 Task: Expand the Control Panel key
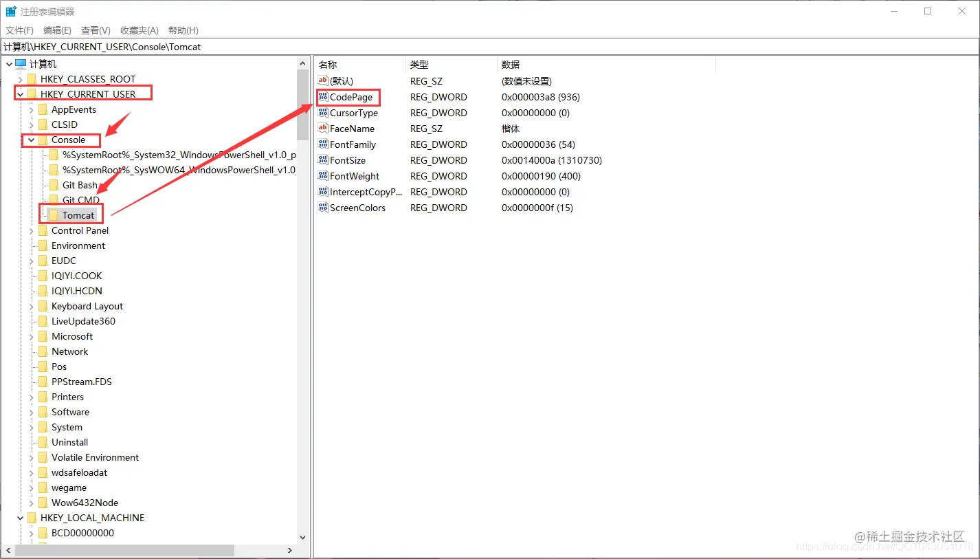pyautogui.click(x=31, y=230)
